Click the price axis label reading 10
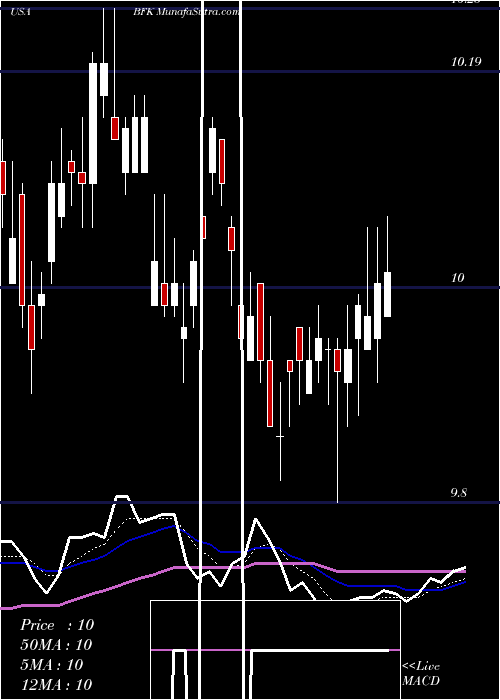 coord(458,278)
